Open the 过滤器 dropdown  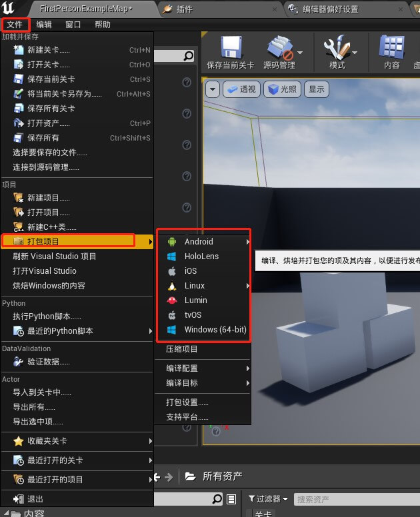268,499
